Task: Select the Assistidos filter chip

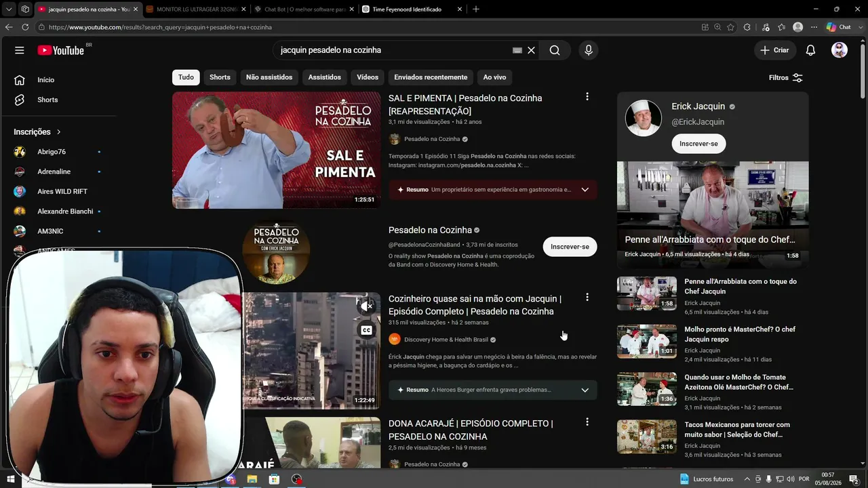Action: pos(324,77)
